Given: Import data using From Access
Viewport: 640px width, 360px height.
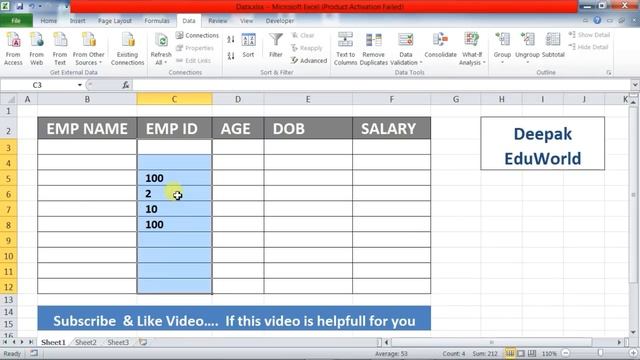Looking at the screenshot, I should (13, 49).
